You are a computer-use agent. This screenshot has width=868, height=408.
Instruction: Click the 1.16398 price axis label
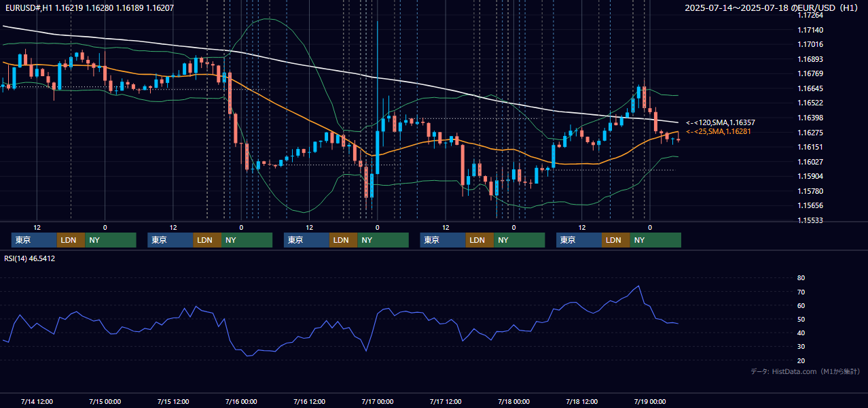click(811, 118)
